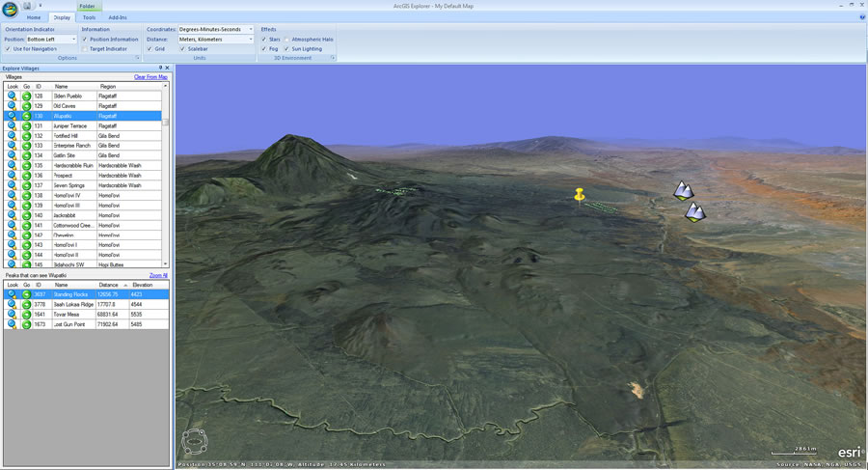Click Go icon for Saah Lokaa Ridge
This screenshot has height=470, width=868.
coord(27,304)
